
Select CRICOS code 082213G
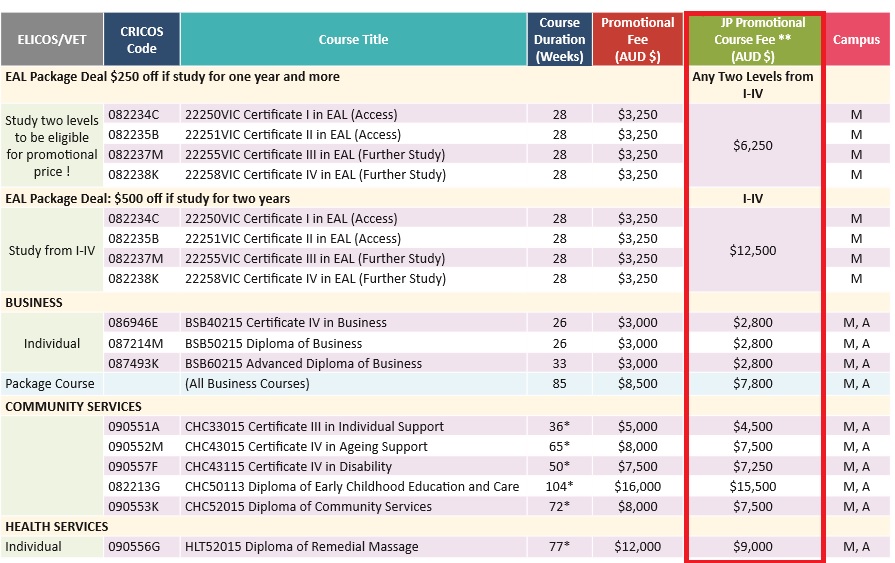click(134, 486)
